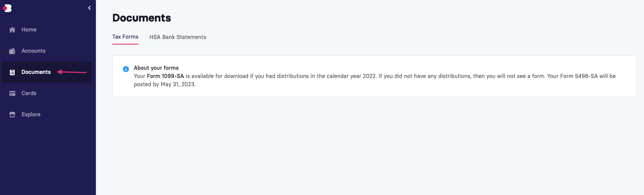The width and height of the screenshot is (644, 195).
Task: Click the blue info icon
Action: point(126,69)
